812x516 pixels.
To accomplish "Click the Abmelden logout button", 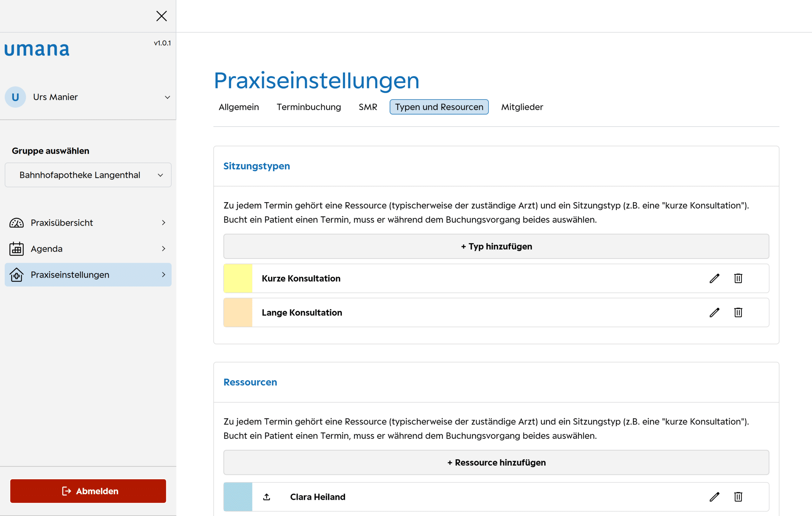I will pyautogui.click(x=88, y=491).
